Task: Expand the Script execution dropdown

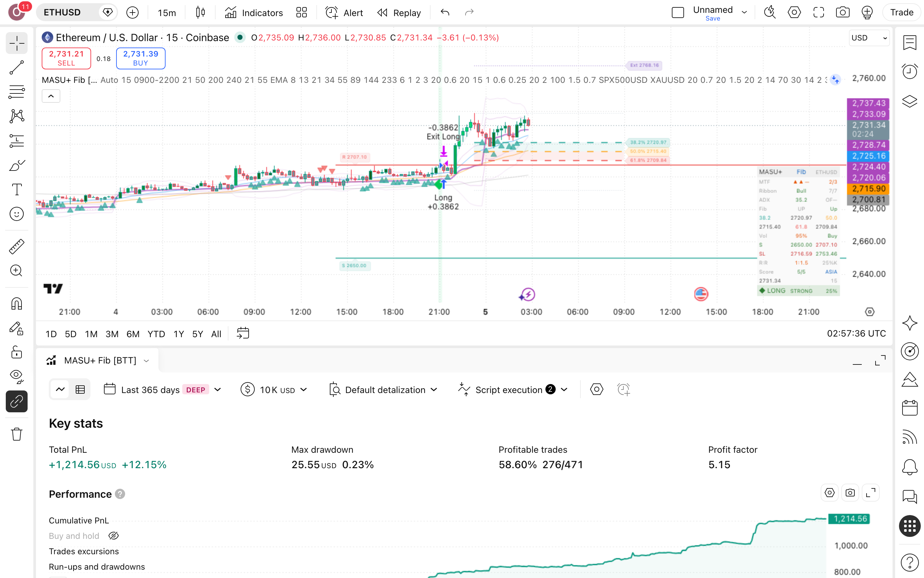Action: 513,390
